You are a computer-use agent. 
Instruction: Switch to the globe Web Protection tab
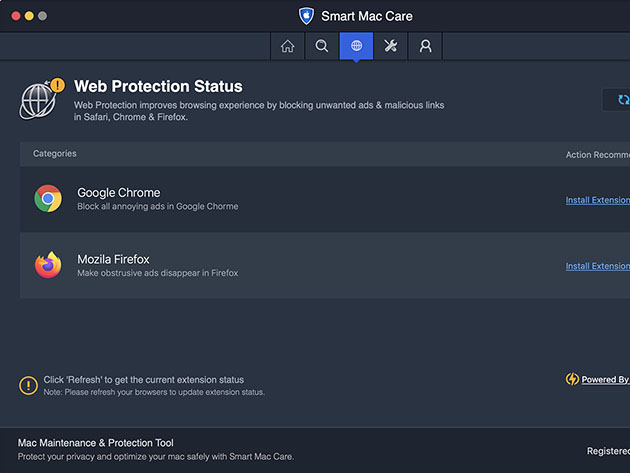[x=356, y=46]
